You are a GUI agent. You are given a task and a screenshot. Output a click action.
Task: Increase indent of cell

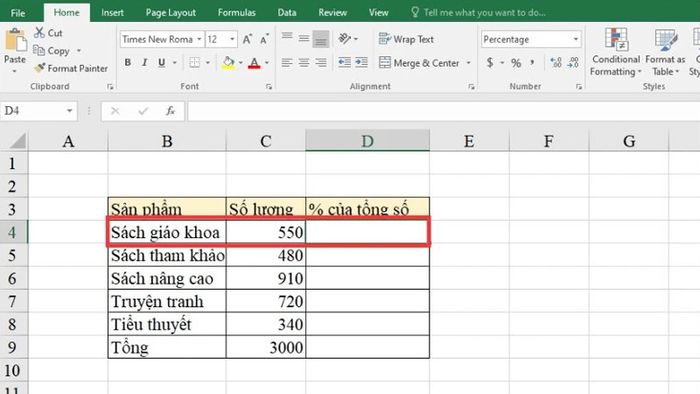tap(361, 62)
